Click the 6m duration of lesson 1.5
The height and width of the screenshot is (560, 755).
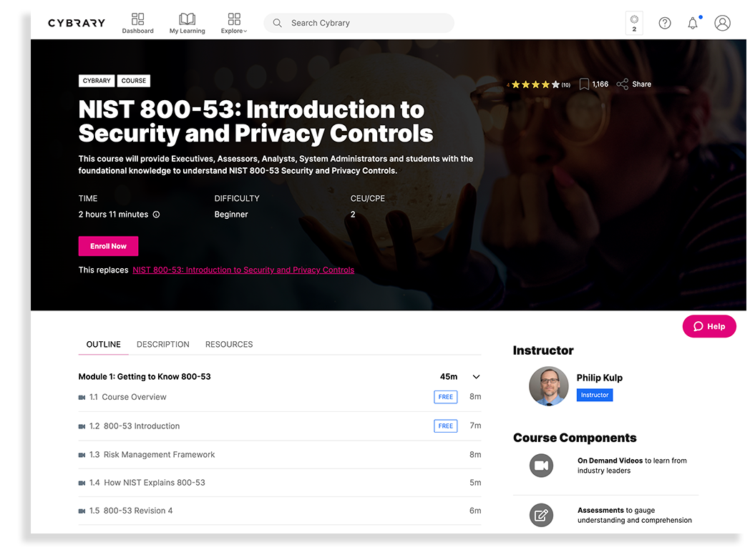point(475,511)
